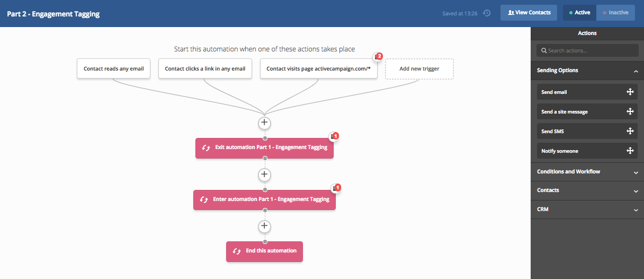Set automation status to Inactive
The image size is (644, 279).
pyautogui.click(x=615, y=13)
